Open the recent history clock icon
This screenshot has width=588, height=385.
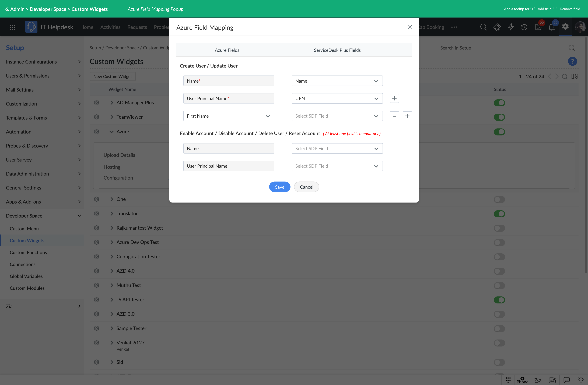coord(524,27)
